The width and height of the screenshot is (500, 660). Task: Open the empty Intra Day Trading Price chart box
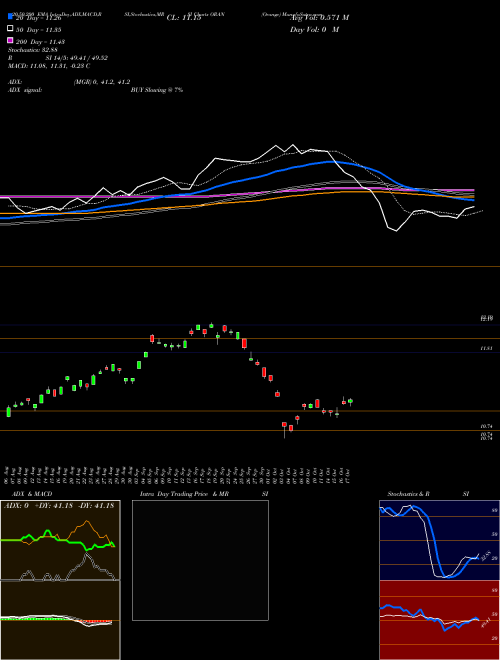coord(200,560)
